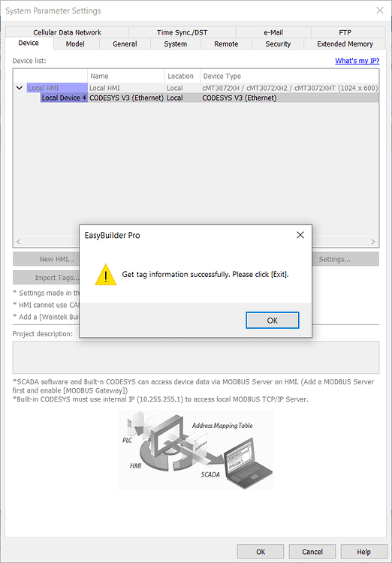The height and width of the screenshot is (563, 392).
Task: Open the General tab
Action: click(x=125, y=44)
